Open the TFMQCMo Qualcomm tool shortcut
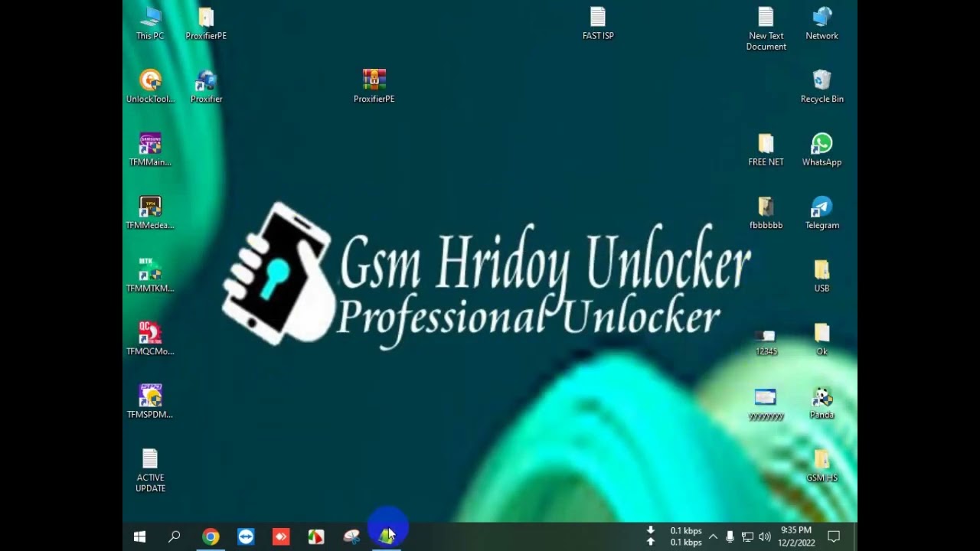Screen dimensions: 980x551 click(150, 338)
